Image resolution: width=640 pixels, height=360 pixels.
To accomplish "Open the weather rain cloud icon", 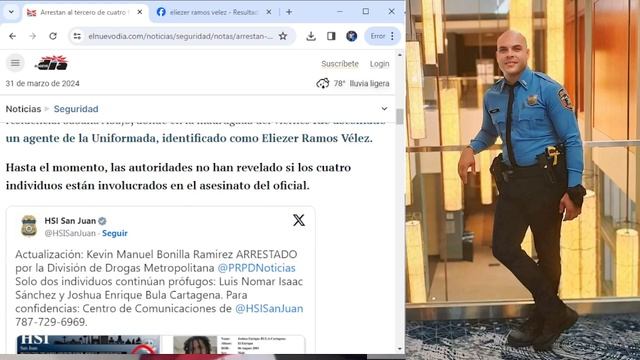I will (x=322, y=84).
